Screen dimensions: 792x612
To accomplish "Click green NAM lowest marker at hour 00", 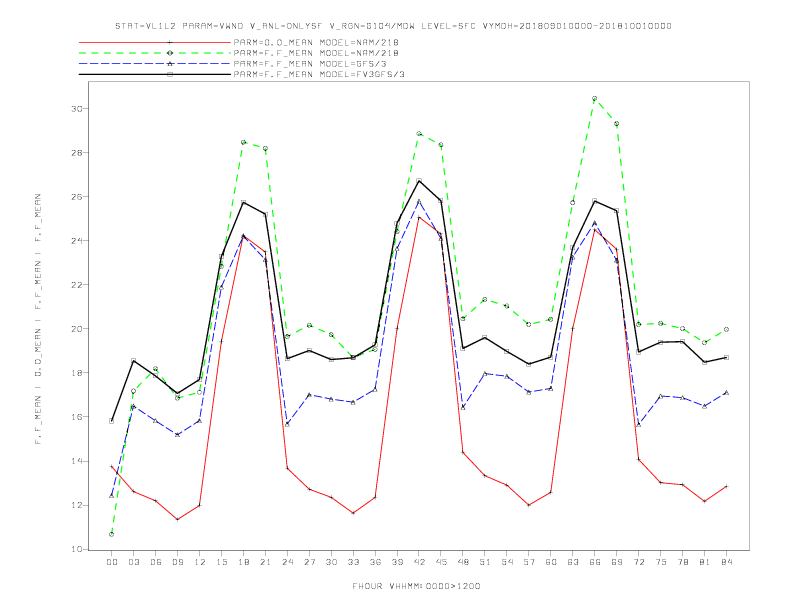I will click(x=112, y=534).
